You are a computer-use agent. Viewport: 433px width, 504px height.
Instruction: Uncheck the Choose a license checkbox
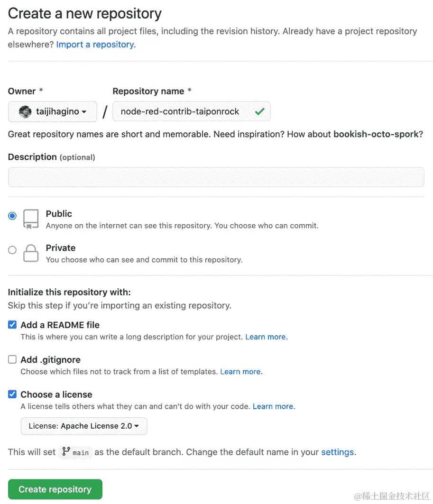(12, 394)
